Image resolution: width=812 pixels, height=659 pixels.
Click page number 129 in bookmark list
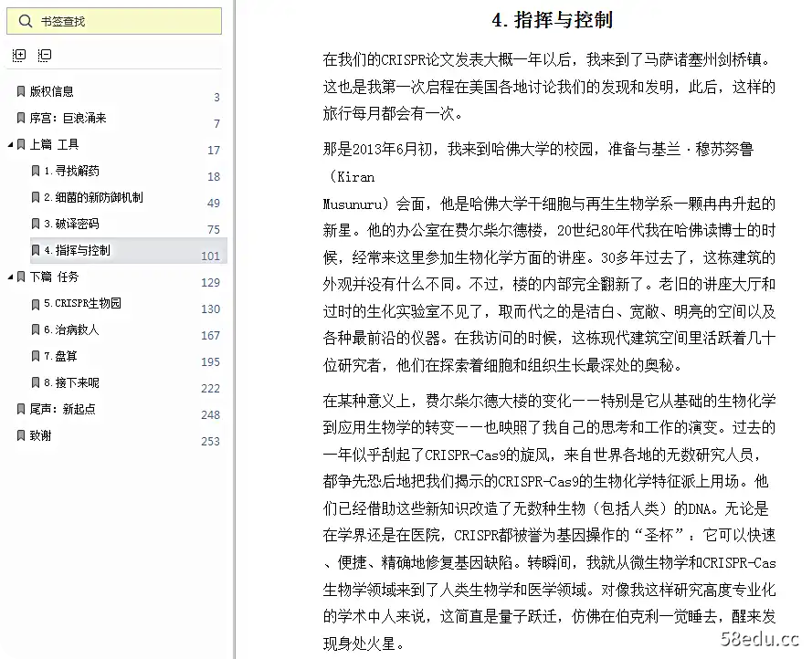tap(210, 283)
